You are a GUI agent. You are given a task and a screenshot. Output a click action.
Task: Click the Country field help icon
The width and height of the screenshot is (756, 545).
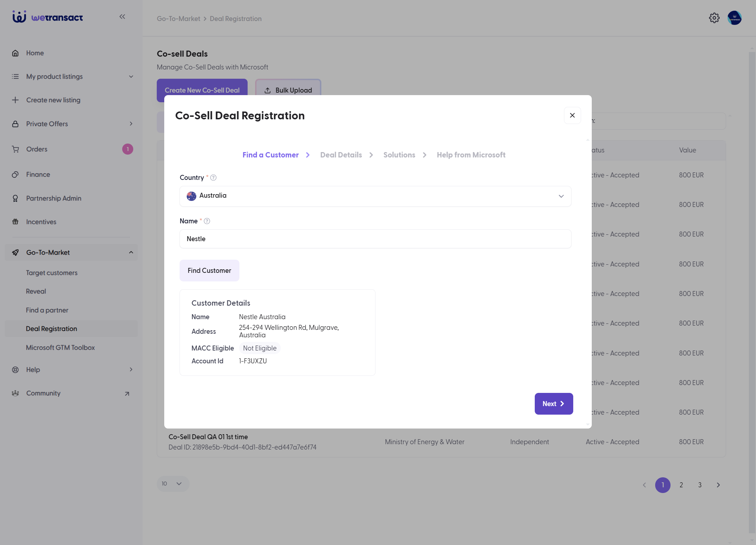coord(213,178)
